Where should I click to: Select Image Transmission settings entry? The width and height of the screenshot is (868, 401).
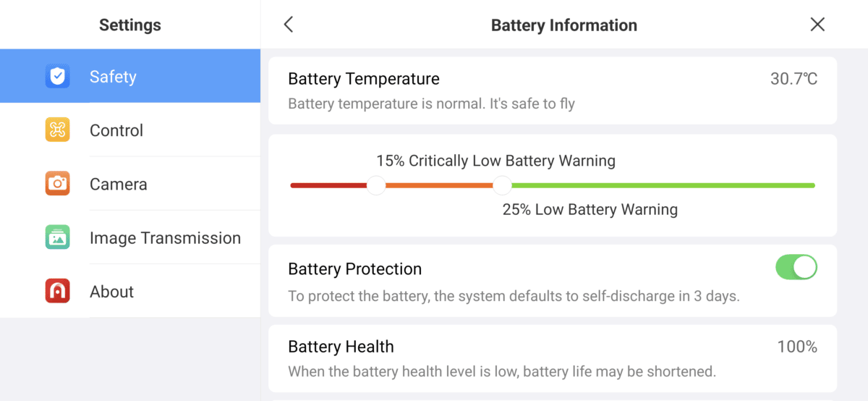(x=130, y=237)
